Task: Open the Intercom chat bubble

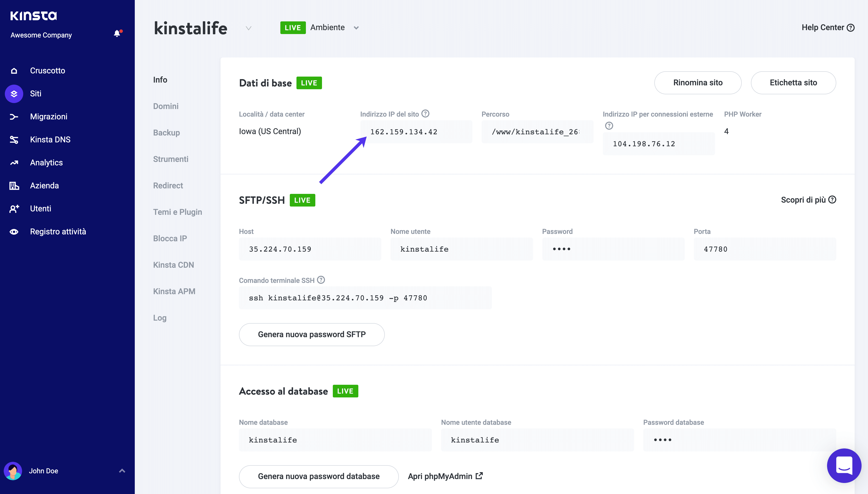Action: point(844,465)
